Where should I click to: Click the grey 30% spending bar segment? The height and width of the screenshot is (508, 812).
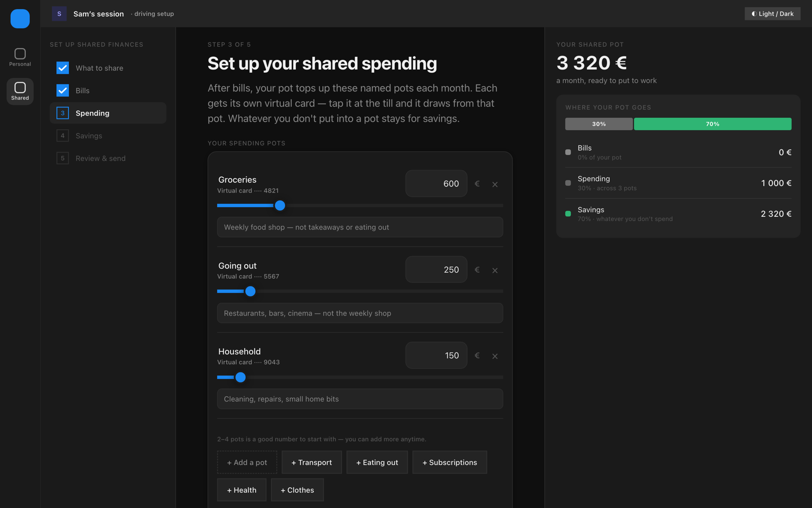[599, 124]
